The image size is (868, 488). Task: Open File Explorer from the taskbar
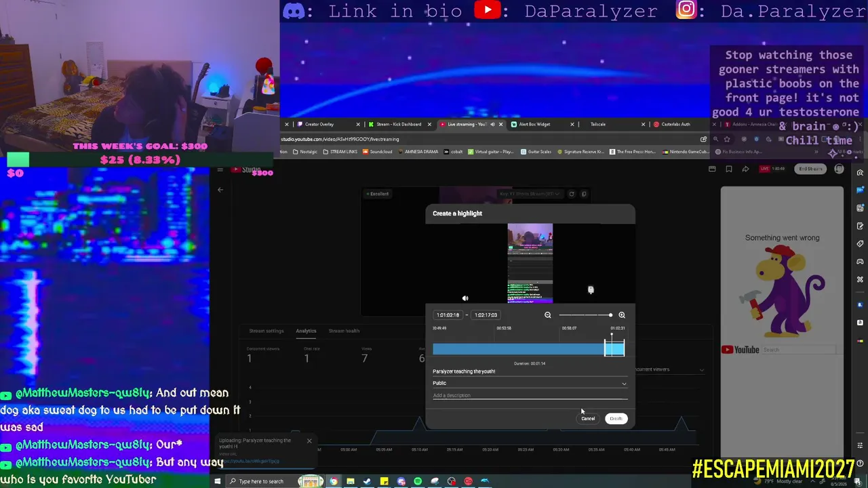click(x=351, y=481)
